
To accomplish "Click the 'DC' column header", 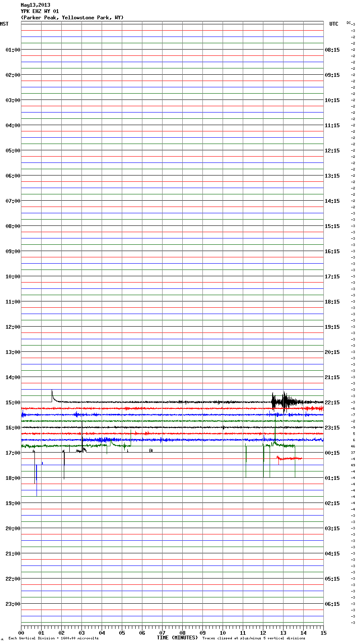I will 349,23.
